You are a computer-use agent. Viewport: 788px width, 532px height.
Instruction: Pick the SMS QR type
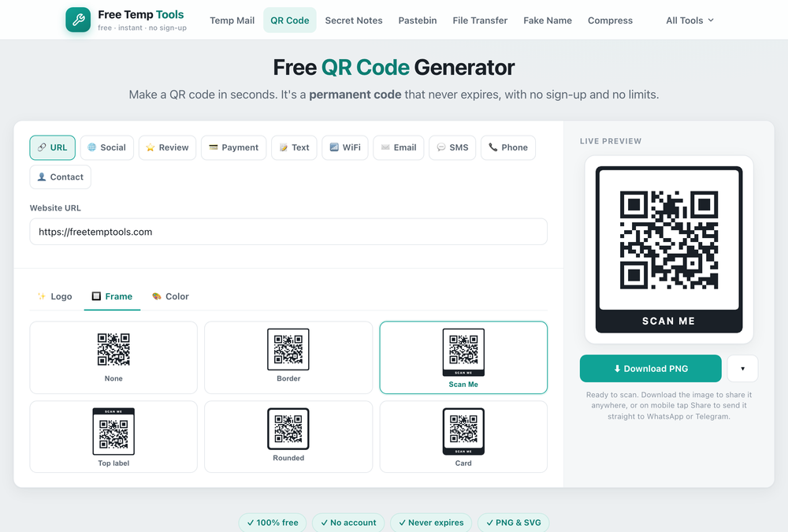tap(452, 147)
